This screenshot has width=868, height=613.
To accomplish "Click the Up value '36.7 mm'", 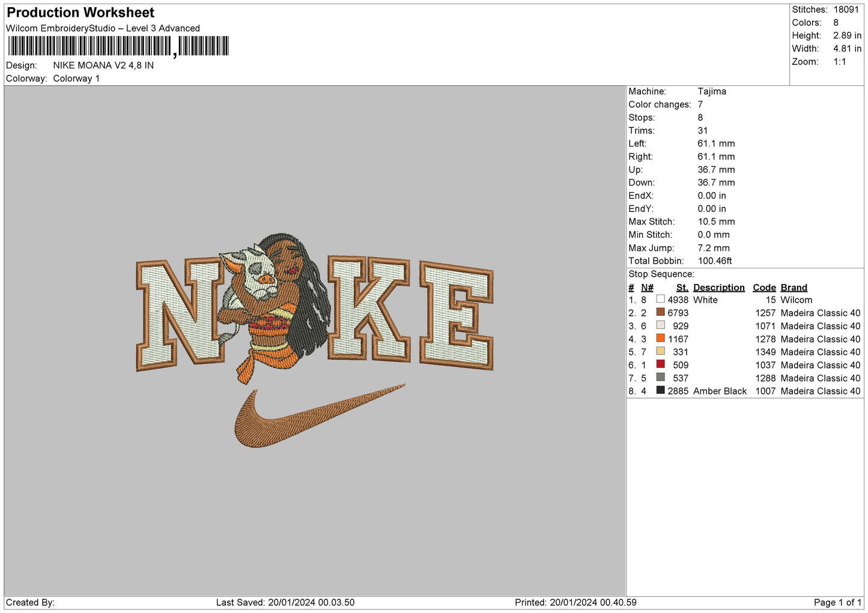I will (x=716, y=170).
